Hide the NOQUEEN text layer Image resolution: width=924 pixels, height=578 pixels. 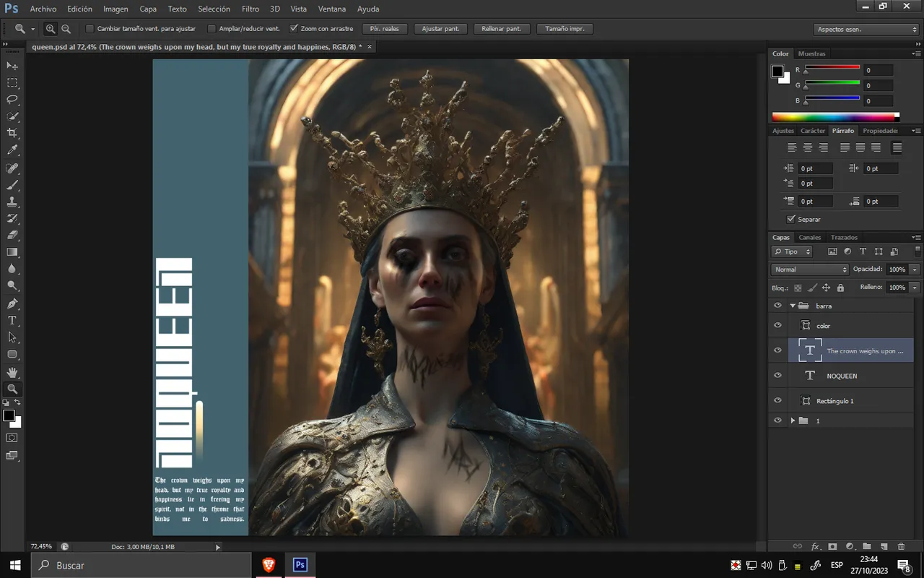[777, 376]
